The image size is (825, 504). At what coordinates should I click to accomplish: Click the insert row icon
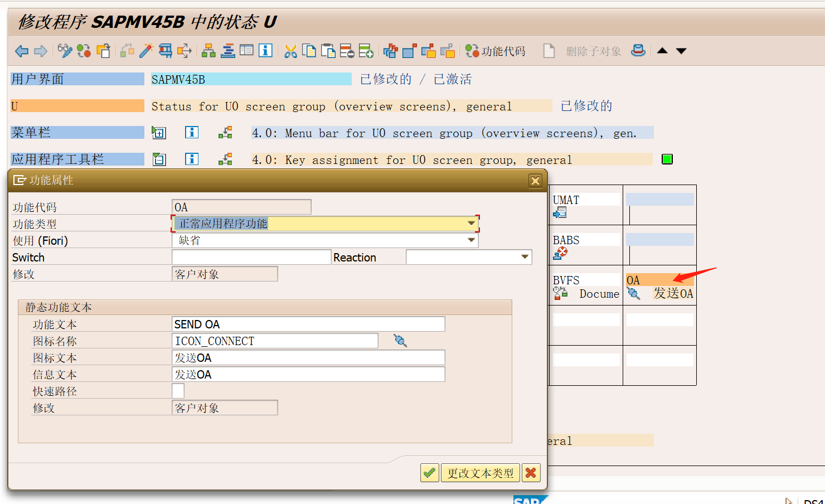[366, 51]
